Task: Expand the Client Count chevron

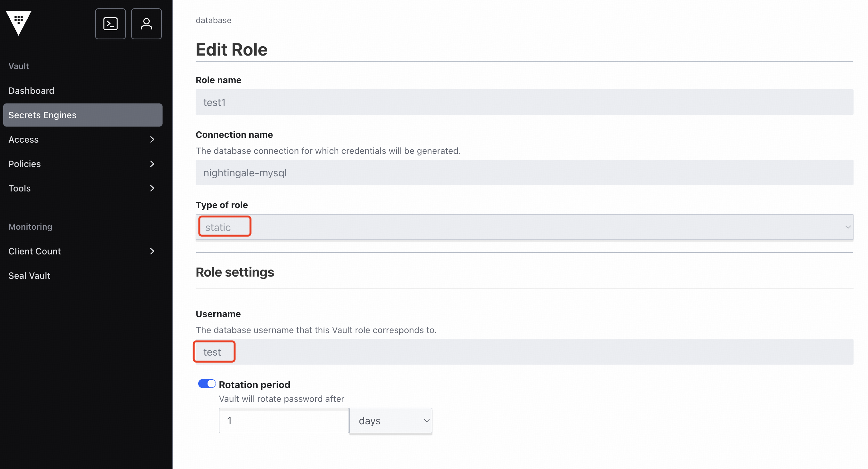Action: (152, 251)
